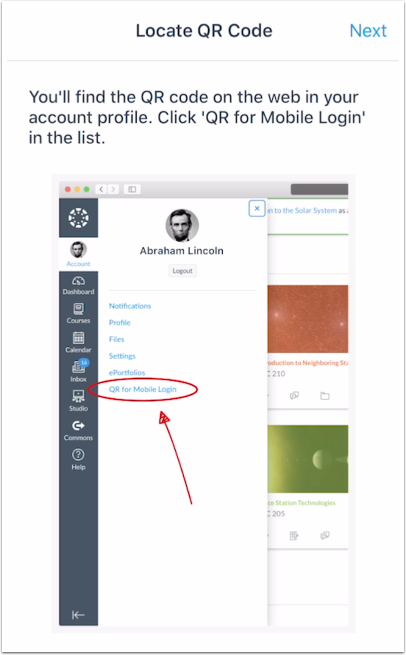Click the Canvas logo at sidebar top

click(x=79, y=218)
